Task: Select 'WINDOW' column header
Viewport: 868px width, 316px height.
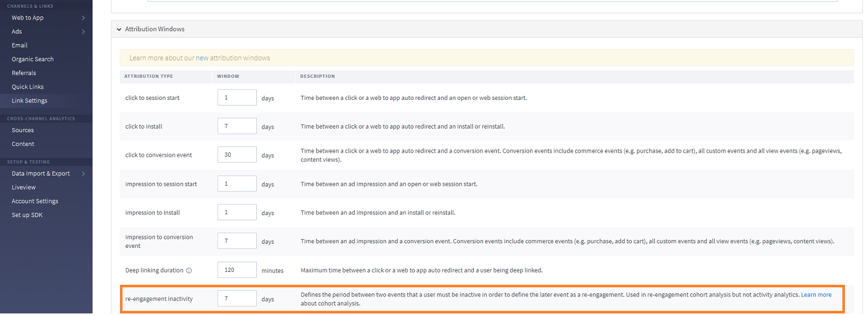Action: pos(228,76)
